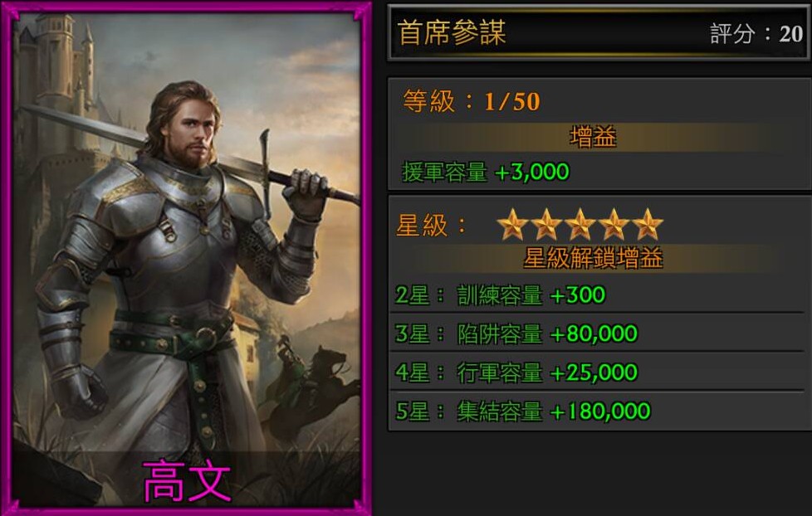Click the 高文 name label
Image resolution: width=812 pixels, height=516 pixels.
(x=187, y=481)
